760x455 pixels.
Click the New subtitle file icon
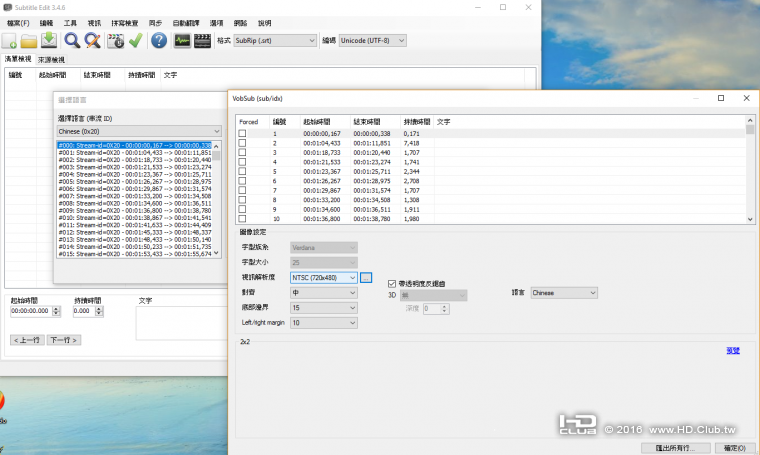point(9,41)
